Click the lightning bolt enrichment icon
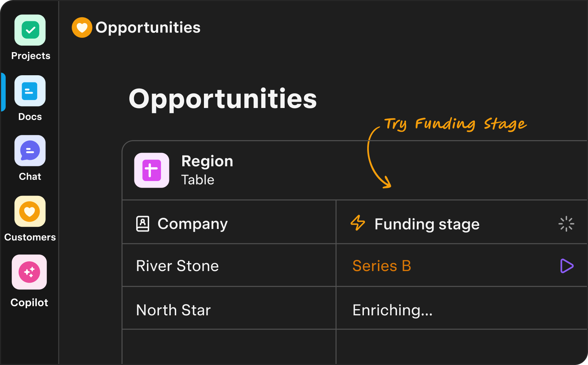 (358, 223)
